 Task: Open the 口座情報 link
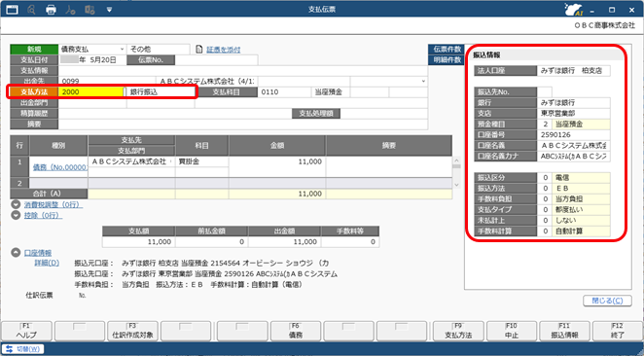38,253
